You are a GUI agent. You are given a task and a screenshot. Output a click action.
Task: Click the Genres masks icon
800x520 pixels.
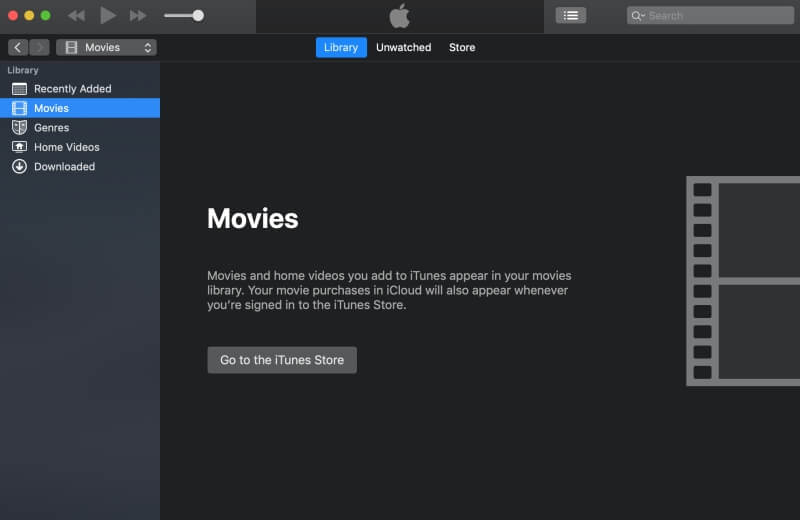pos(19,128)
